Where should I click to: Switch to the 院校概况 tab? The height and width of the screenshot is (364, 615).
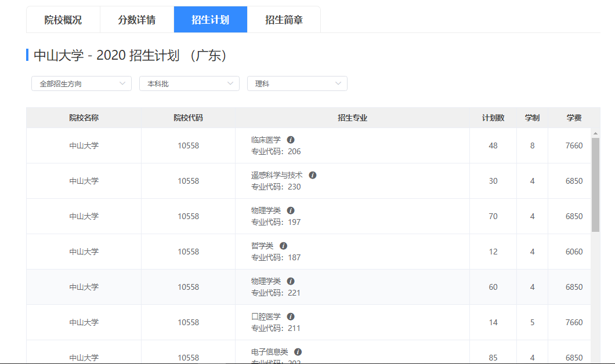(63, 19)
